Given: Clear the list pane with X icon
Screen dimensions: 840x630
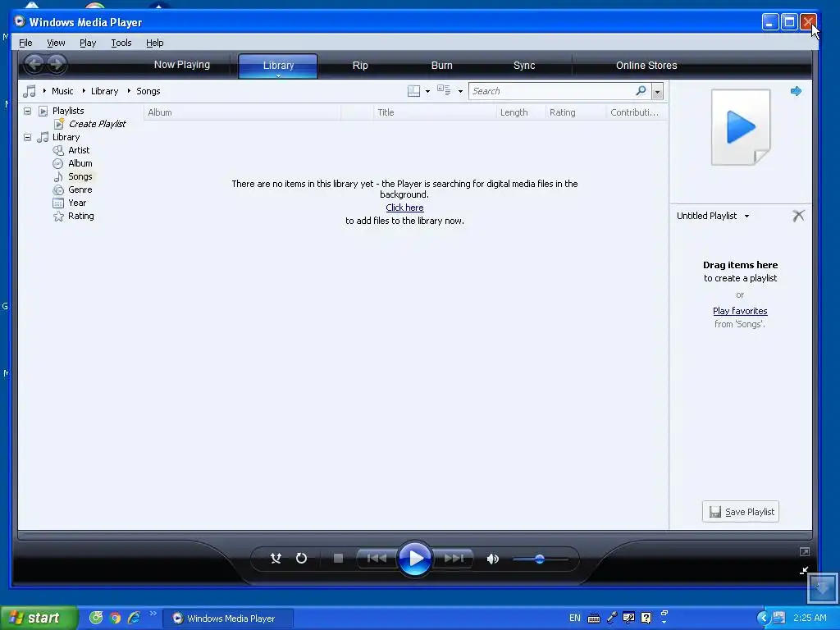Looking at the screenshot, I should [x=798, y=216].
